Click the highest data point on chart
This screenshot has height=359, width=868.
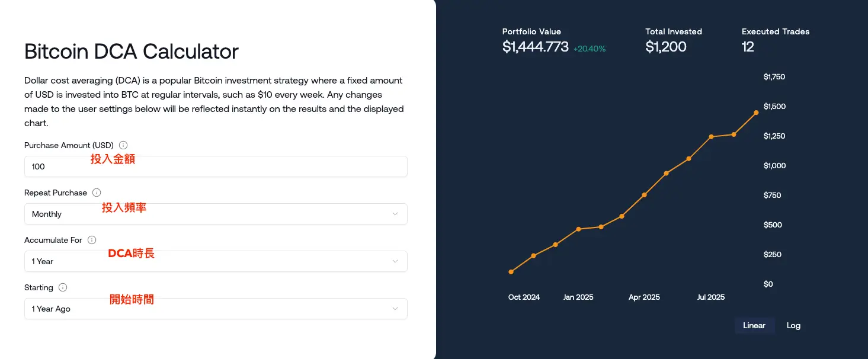[756, 113]
